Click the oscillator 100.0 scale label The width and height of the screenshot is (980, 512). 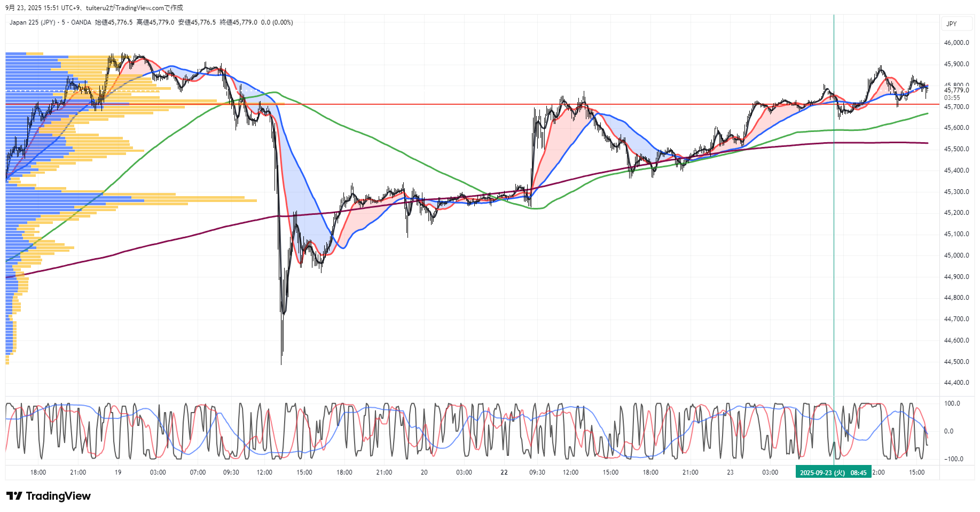point(952,404)
